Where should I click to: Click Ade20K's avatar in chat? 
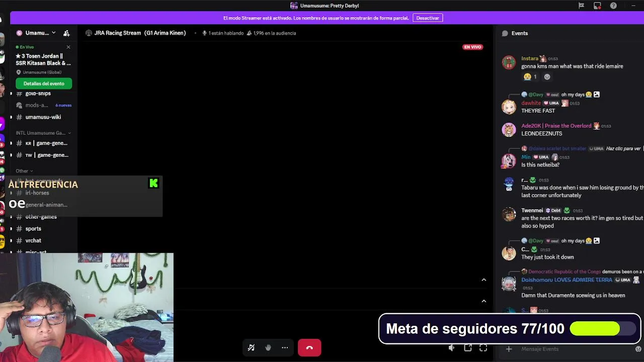(x=509, y=130)
